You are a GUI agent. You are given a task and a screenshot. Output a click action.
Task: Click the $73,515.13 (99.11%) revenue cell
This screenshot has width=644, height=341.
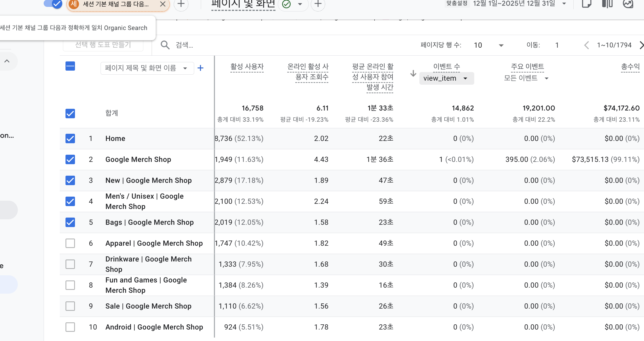click(606, 159)
